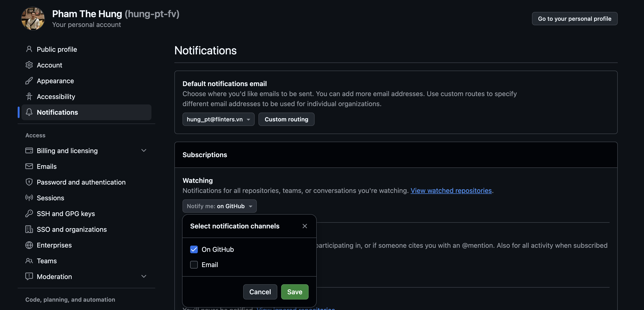Click the user avatar thumbnail
644x310 pixels.
(x=33, y=18)
